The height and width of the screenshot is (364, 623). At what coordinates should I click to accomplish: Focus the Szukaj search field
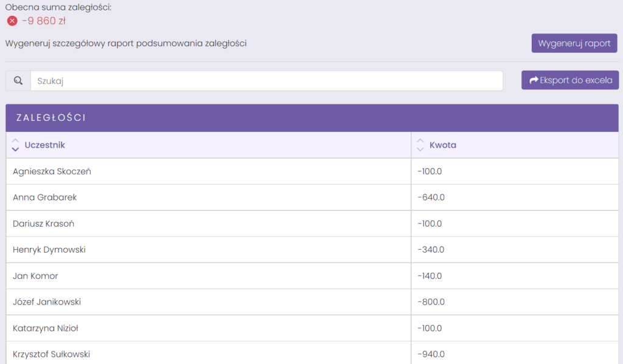266,81
